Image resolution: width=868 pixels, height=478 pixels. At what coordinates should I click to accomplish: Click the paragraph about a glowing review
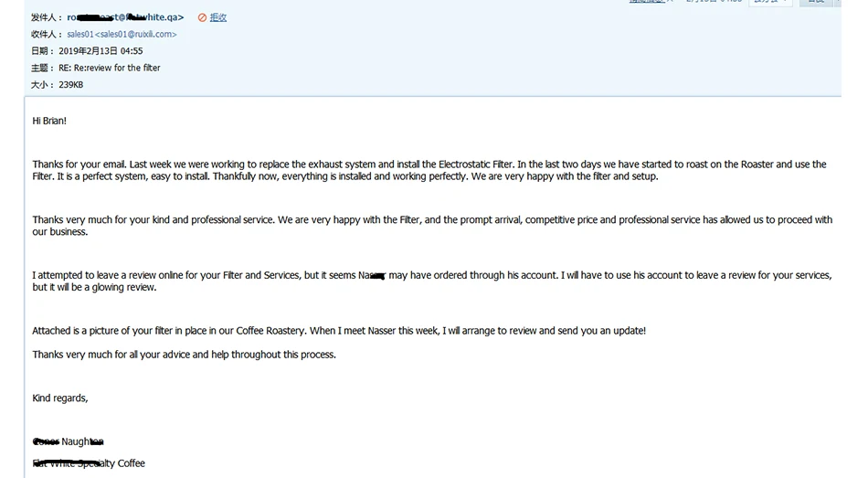pos(432,281)
